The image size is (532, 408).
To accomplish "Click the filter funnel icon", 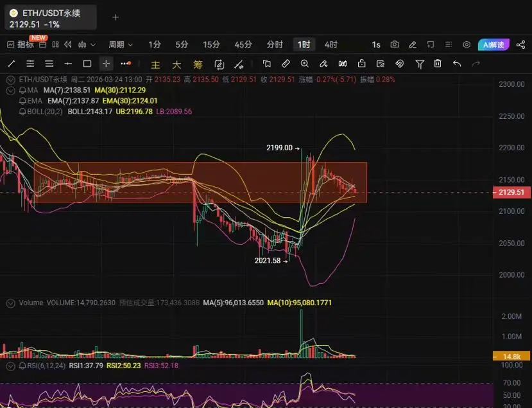I will coord(419,64).
